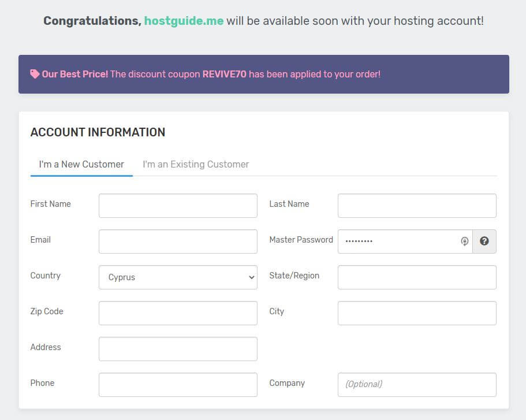Click the Account Information heading
The width and height of the screenshot is (526, 420).
point(98,132)
